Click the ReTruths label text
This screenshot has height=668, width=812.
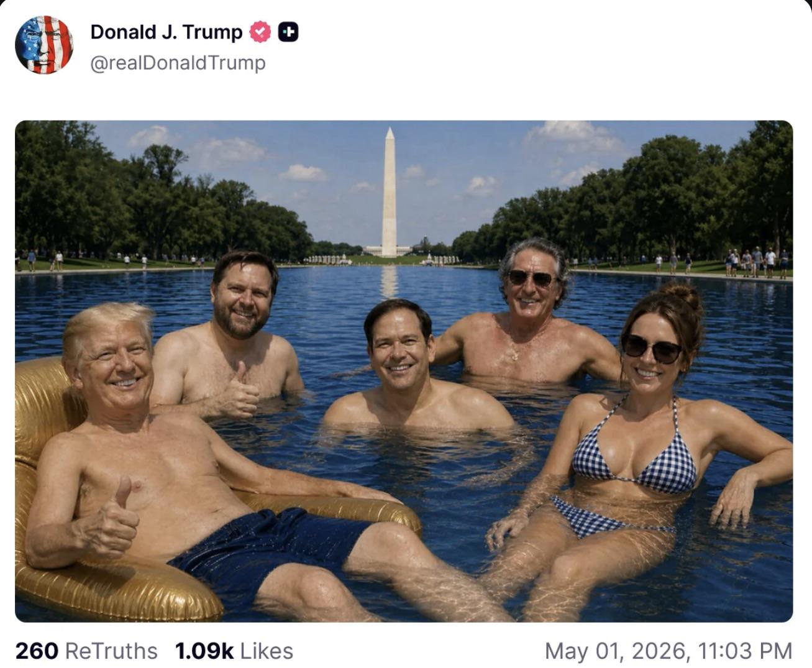(111, 651)
